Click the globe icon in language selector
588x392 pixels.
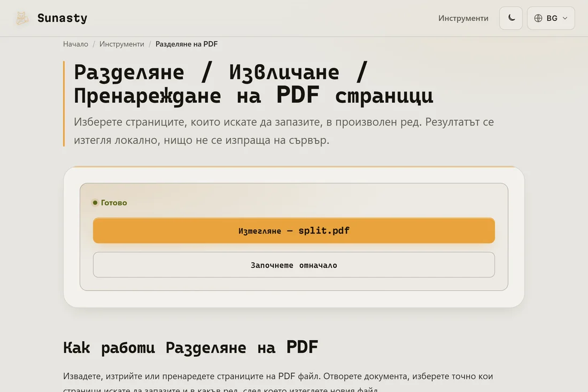[x=538, y=18]
